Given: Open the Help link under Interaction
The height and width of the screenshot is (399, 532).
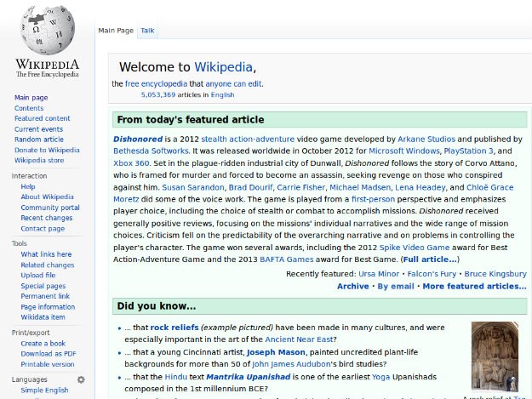Looking at the screenshot, I should 28,186.
